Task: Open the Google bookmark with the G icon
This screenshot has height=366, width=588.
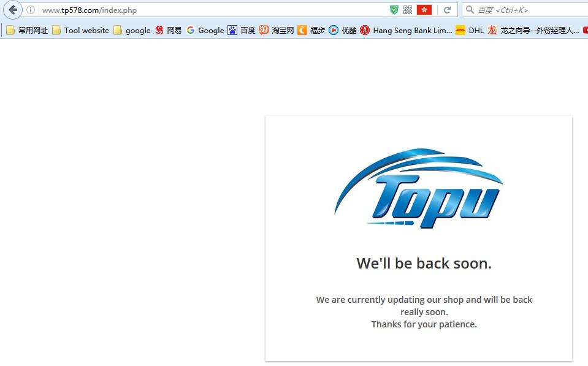Action: [205, 31]
